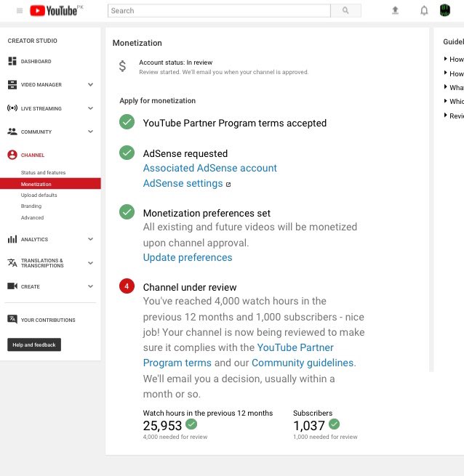Expand the Community section
The height and width of the screenshot is (476, 464).
click(91, 132)
